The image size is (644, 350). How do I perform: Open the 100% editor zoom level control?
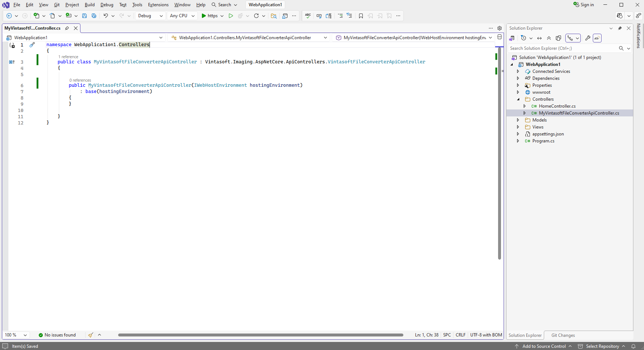coord(16,335)
